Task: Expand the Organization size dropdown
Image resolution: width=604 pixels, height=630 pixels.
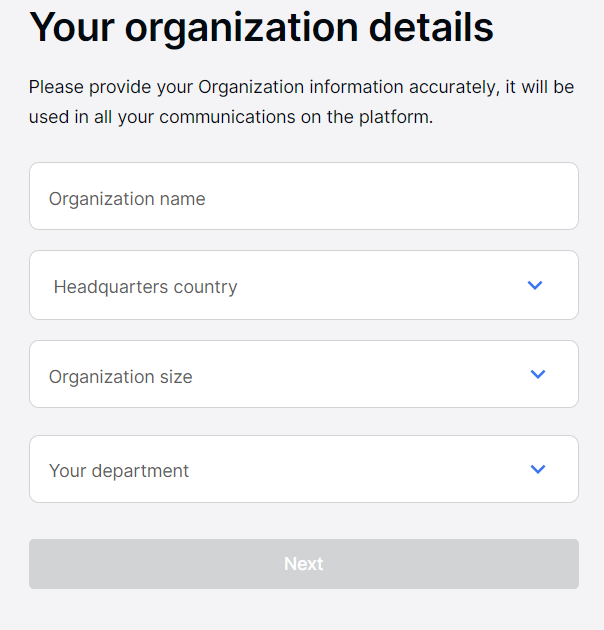Action: click(x=303, y=375)
